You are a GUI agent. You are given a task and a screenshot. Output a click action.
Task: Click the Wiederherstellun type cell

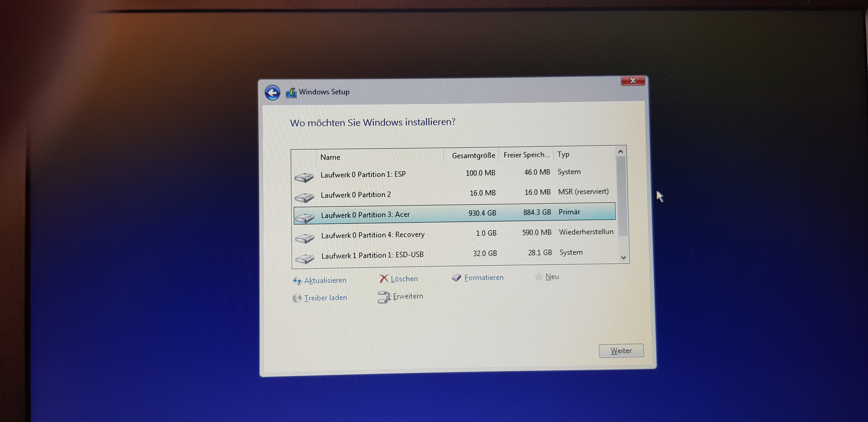586,232
